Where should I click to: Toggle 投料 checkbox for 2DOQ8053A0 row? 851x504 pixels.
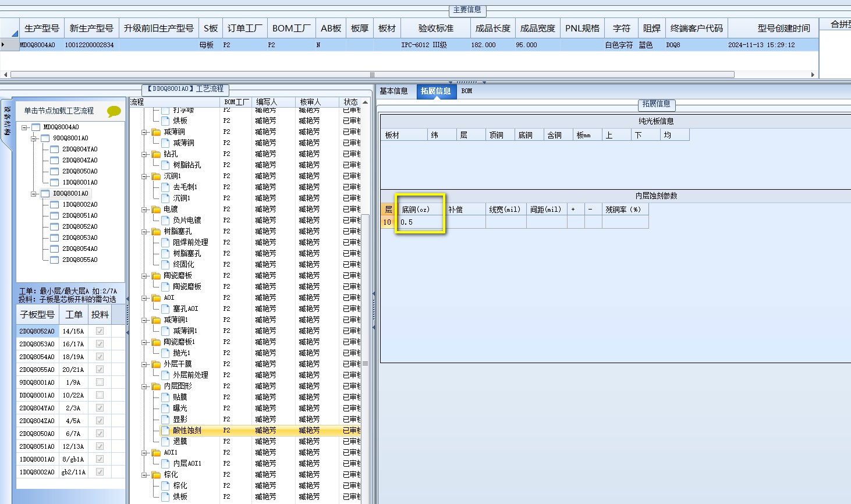100,344
